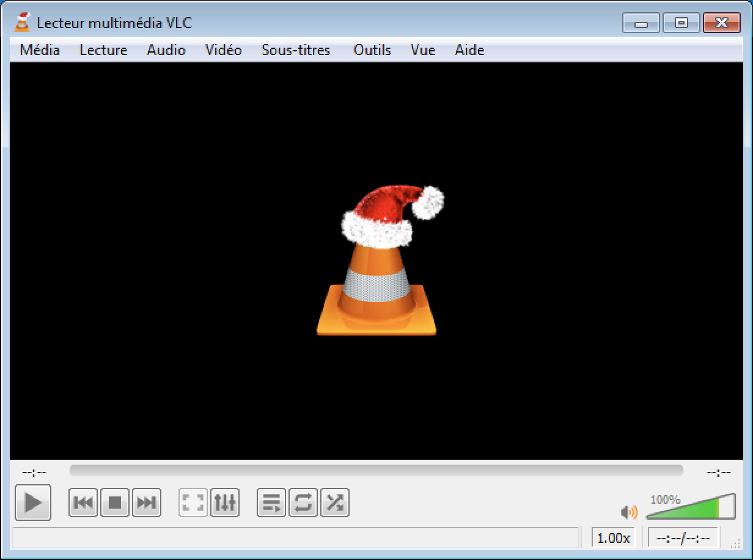Open the Vidéo menu
753x560 pixels.
[224, 50]
